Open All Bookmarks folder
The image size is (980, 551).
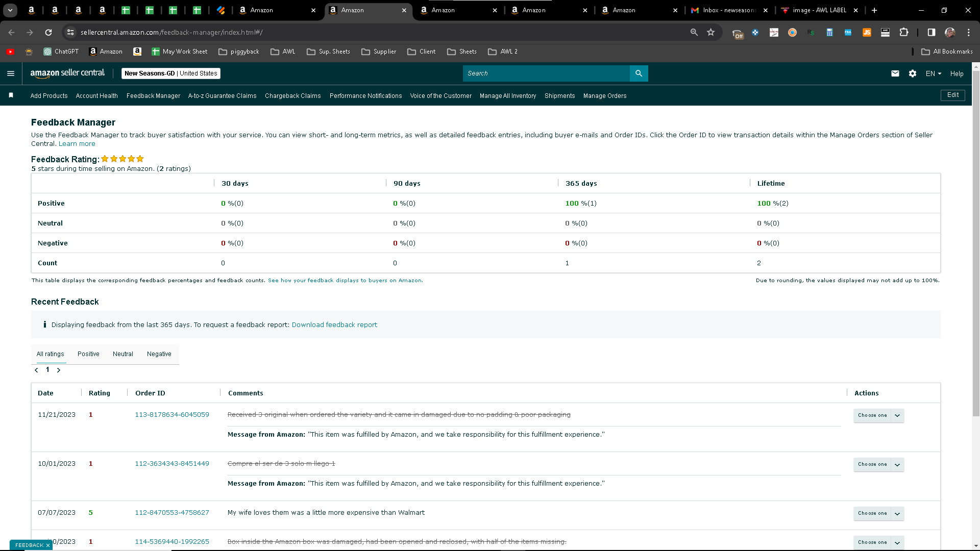click(x=947, y=52)
